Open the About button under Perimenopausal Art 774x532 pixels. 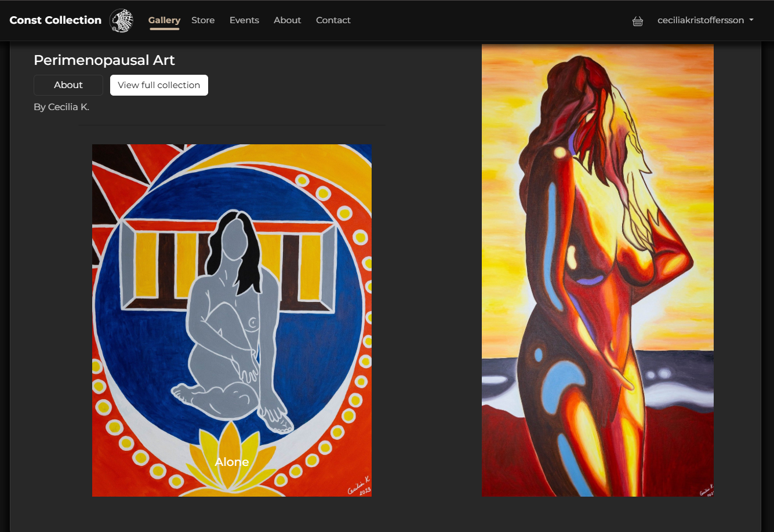coord(68,85)
